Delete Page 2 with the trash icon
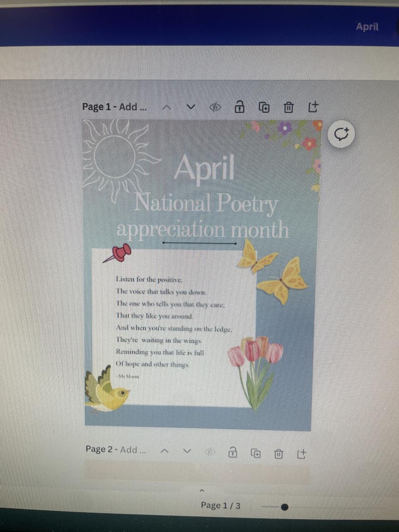The width and height of the screenshot is (399, 532). [x=278, y=453]
